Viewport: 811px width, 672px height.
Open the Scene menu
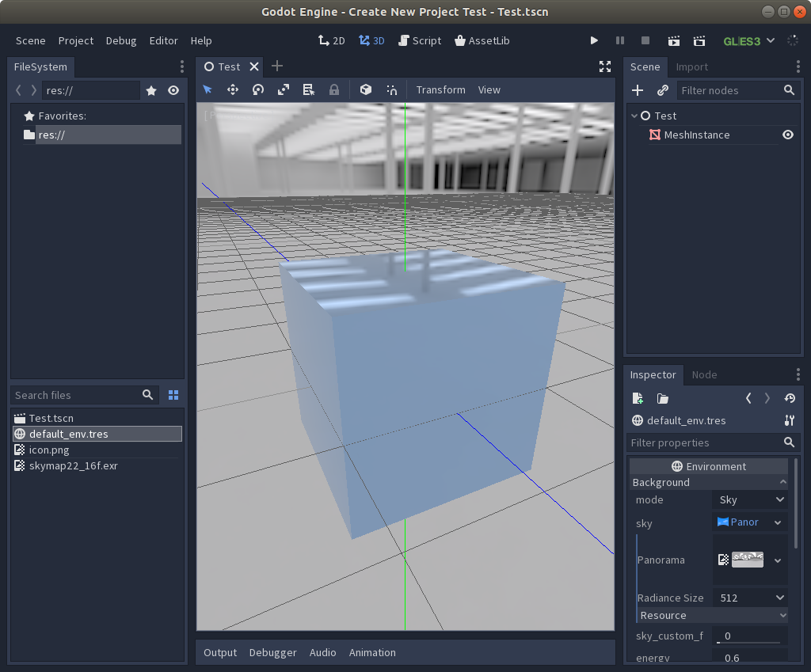pos(31,41)
